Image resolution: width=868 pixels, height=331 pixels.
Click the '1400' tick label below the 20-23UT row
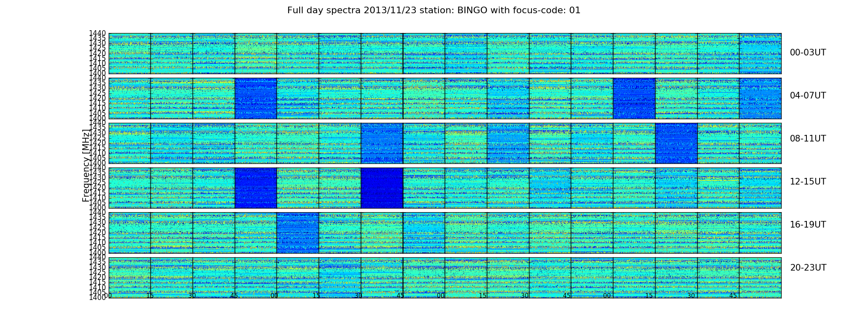[x=98, y=297]
